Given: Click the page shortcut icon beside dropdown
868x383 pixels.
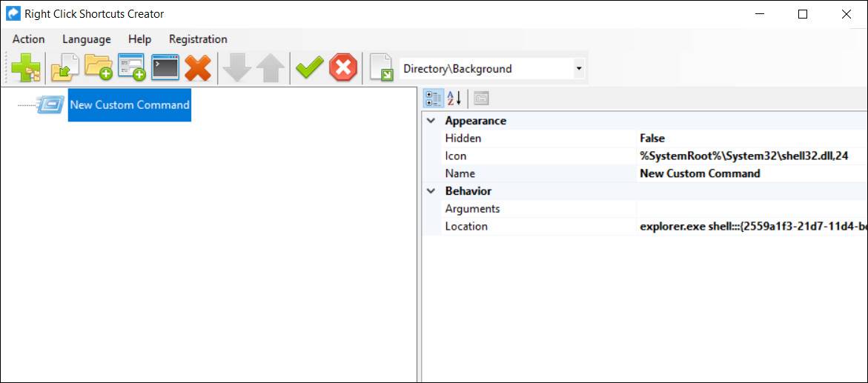Looking at the screenshot, I should click(382, 68).
